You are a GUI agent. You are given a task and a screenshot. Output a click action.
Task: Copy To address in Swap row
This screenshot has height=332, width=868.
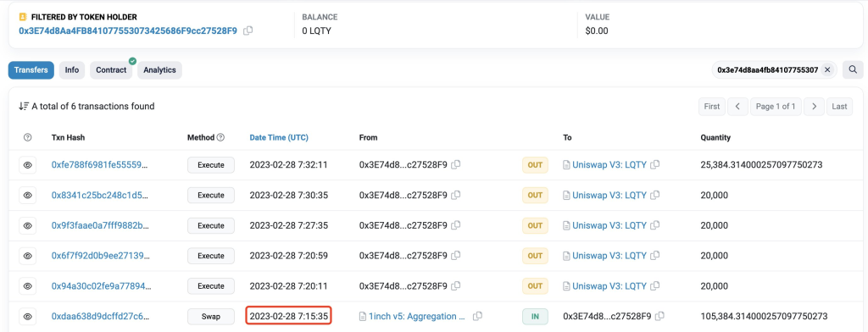pos(659,317)
